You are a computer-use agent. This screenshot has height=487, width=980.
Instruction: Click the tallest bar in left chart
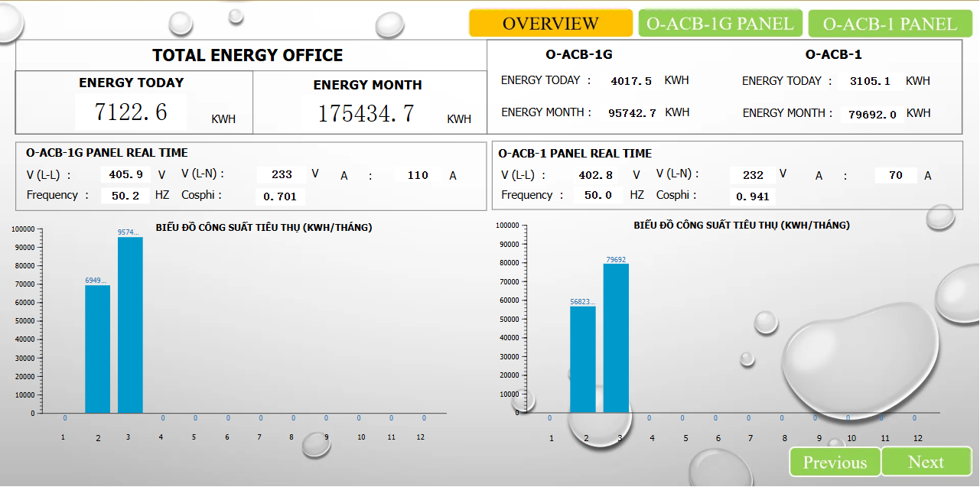click(130, 325)
